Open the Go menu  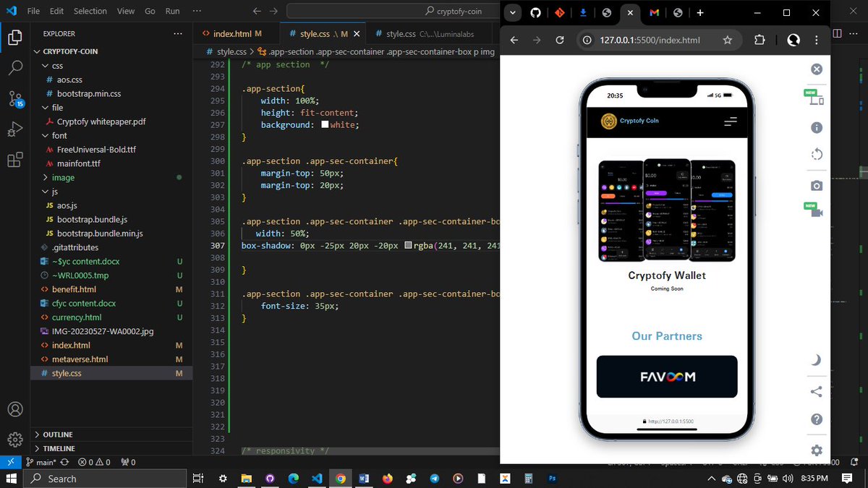click(150, 12)
